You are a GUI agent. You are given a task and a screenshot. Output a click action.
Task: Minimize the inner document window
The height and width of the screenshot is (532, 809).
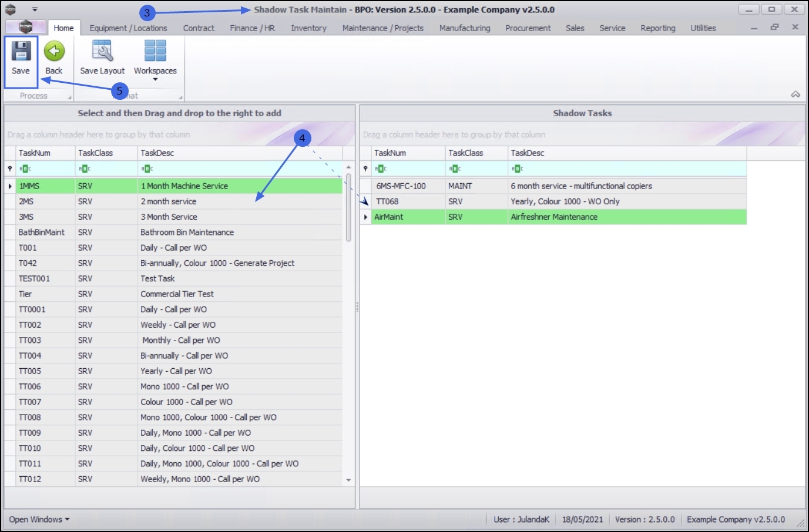coord(754,28)
